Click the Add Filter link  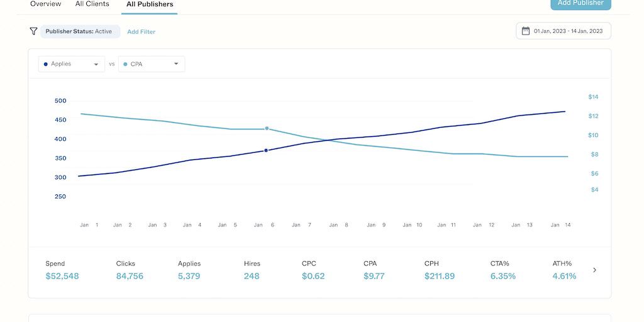tap(142, 31)
